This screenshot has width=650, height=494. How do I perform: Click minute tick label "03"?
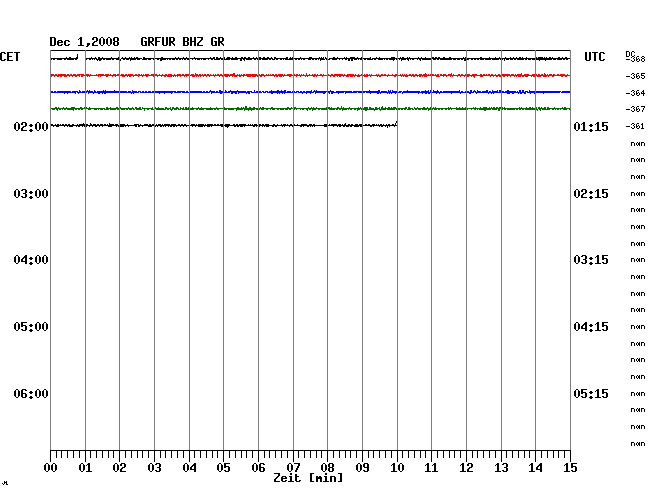[154, 468]
